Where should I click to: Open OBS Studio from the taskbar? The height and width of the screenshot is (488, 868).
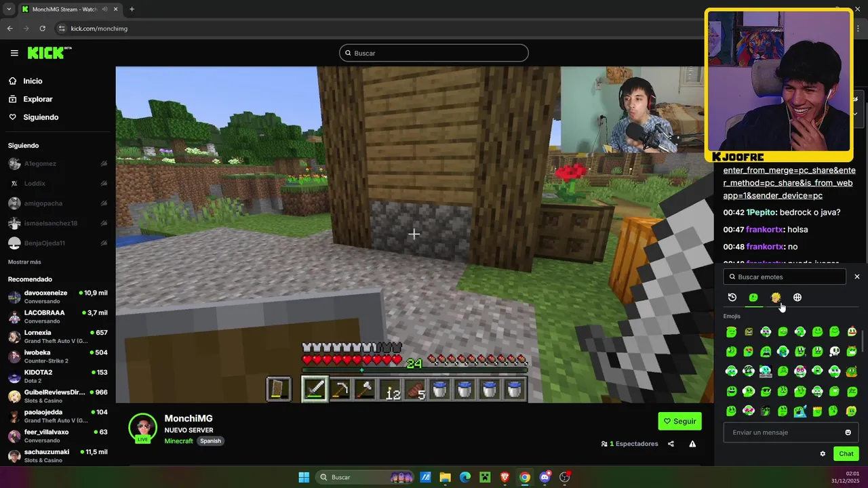pyautogui.click(x=565, y=477)
